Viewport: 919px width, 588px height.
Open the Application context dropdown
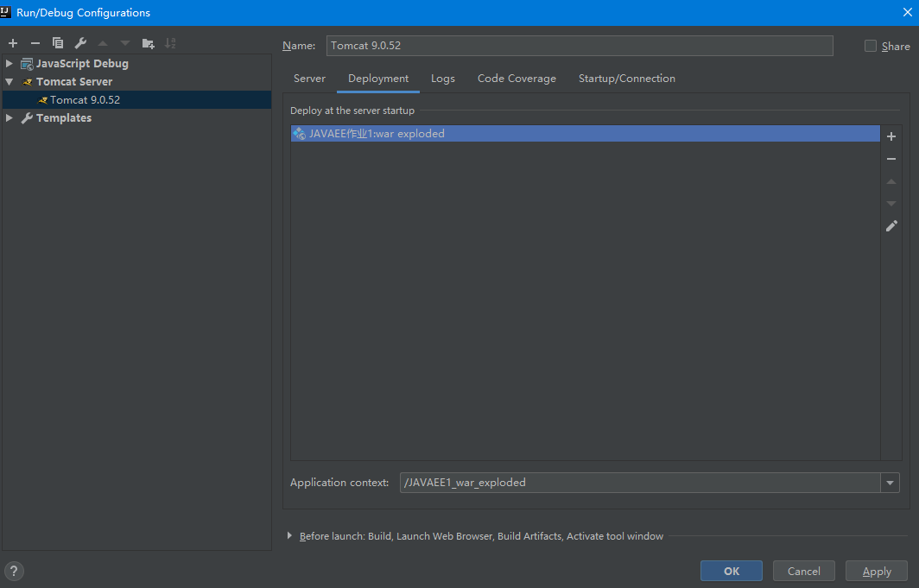890,483
